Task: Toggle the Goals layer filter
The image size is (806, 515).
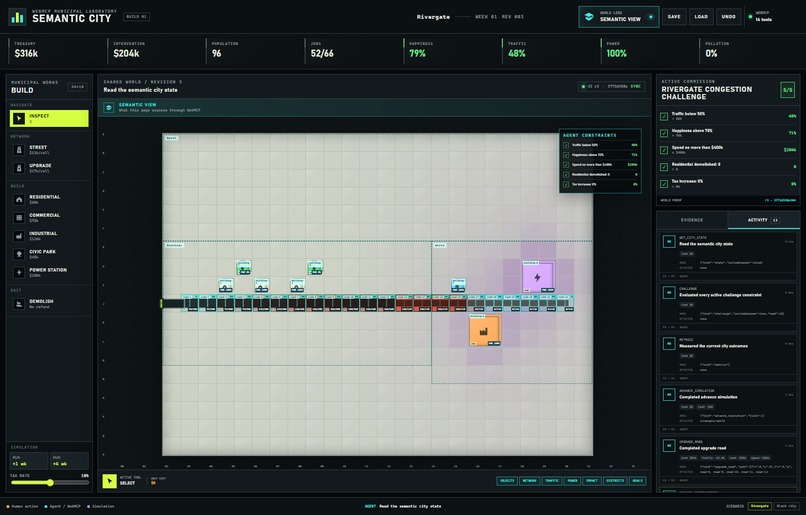Action: click(637, 481)
